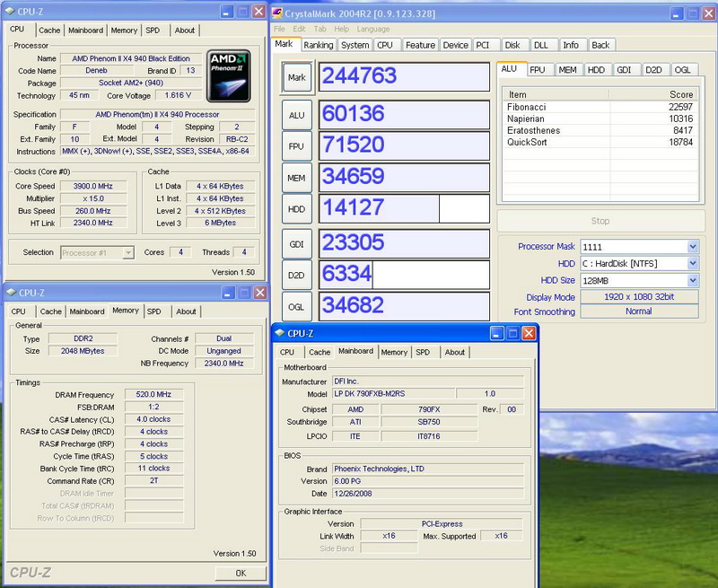Switch to the Ranking tab
This screenshot has width=718, height=588.
[318, 45]
